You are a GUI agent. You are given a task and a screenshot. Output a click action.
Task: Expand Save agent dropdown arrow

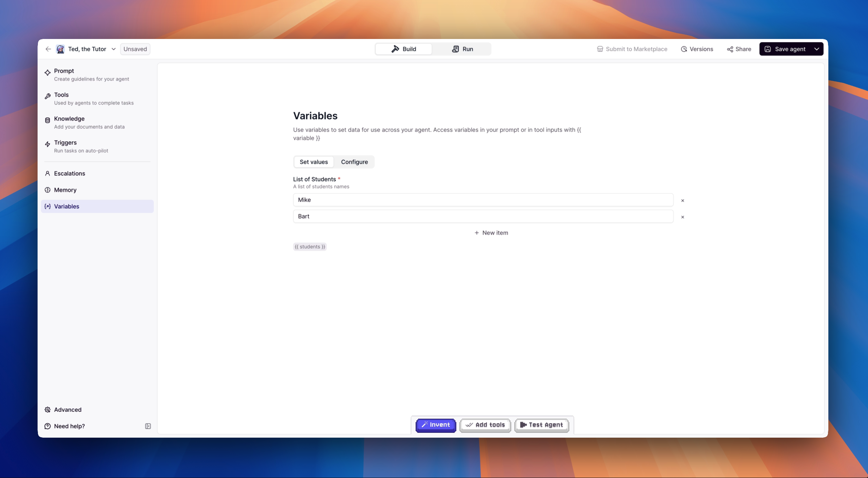tap(817, 49)
